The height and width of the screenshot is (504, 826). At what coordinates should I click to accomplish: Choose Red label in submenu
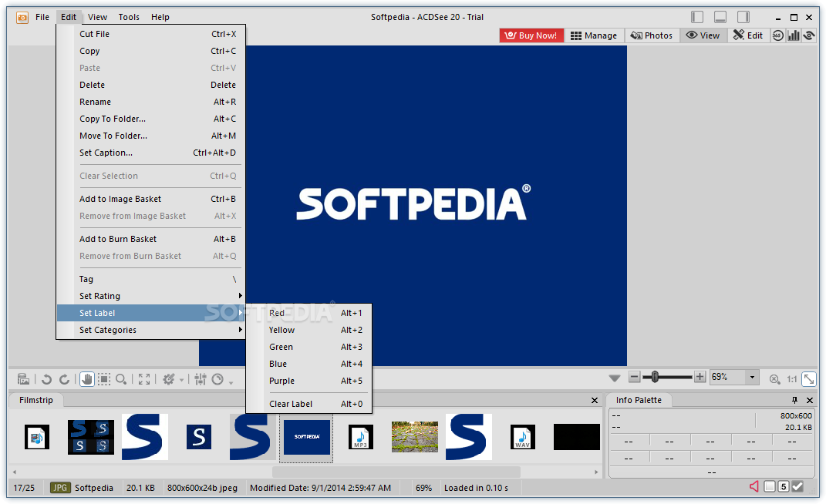(x=310, y=313)
